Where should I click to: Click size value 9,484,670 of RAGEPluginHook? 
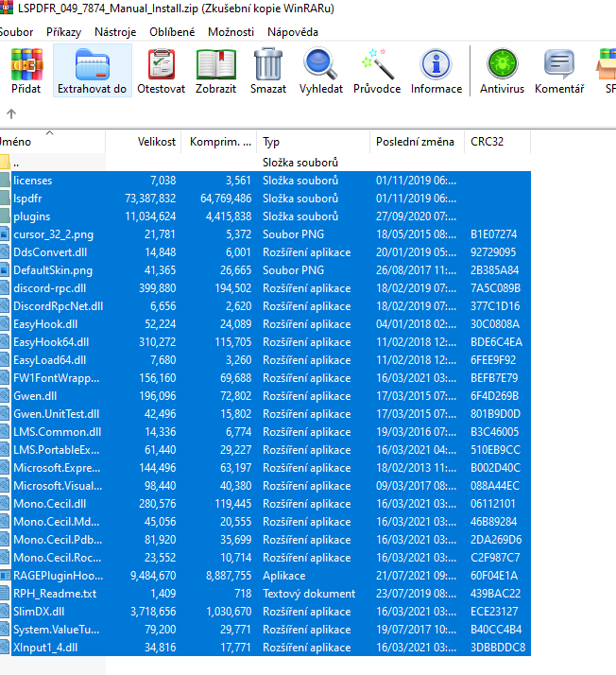click(153, 576)
